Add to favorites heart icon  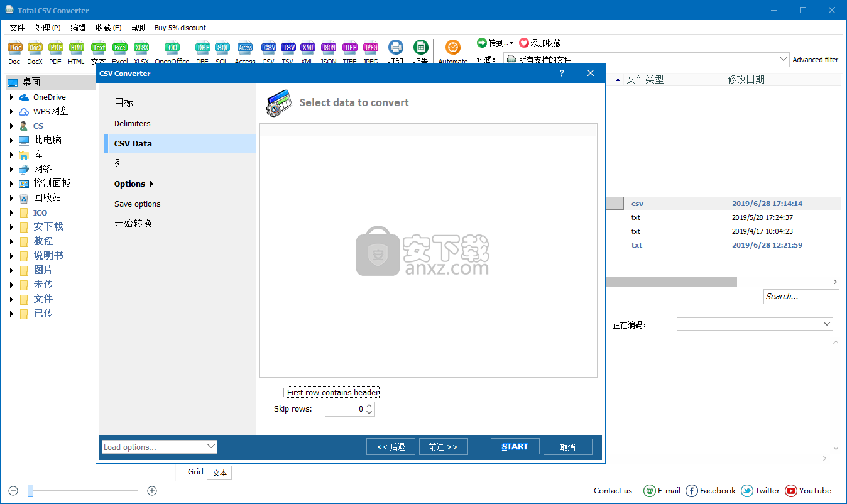tap(524, 43)
